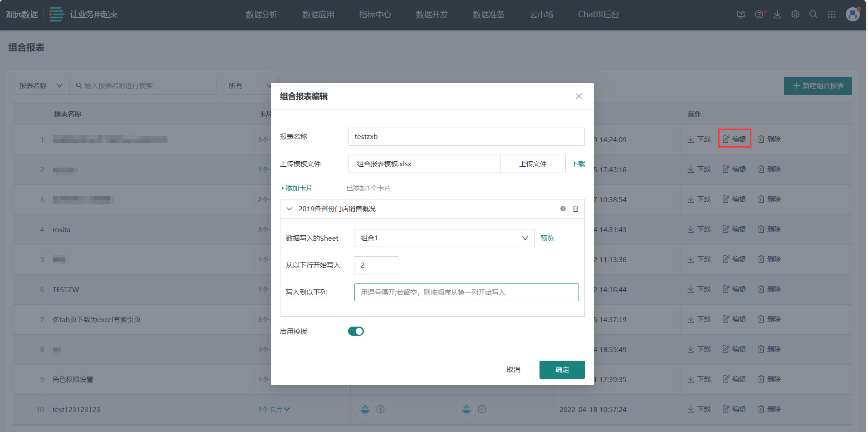Image resolution: width=868 pixels, height=432 pixels.
Task: Switch to the 数据开发 menu
Action: [x=431, y=14]
